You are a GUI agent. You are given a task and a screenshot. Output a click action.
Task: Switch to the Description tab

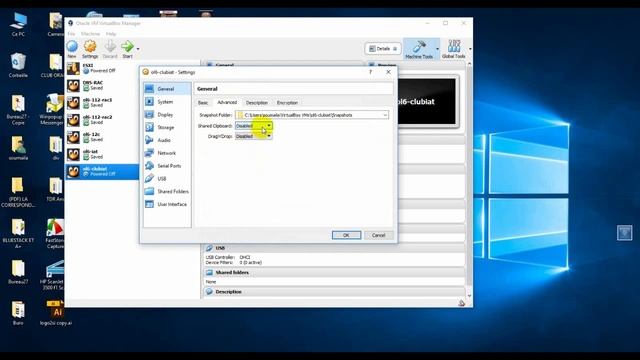[257, 103]
